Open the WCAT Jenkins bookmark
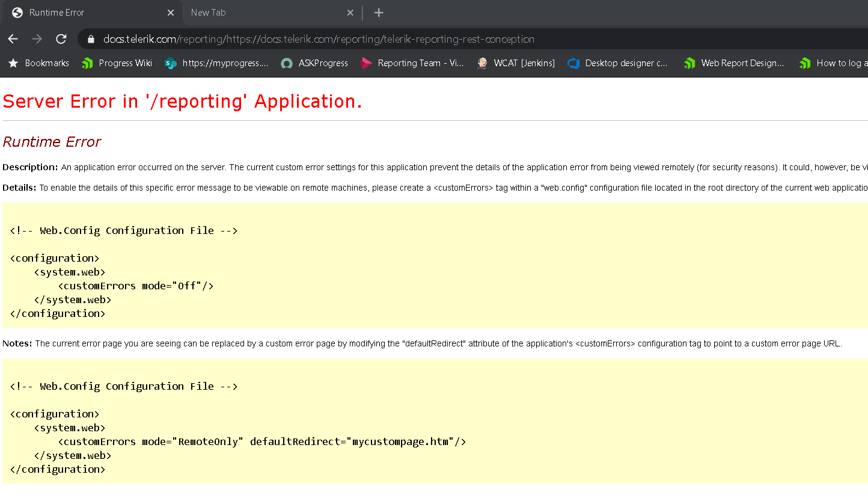Image resolution: width=868 pixels, height=504 pixels. (516, 63)
